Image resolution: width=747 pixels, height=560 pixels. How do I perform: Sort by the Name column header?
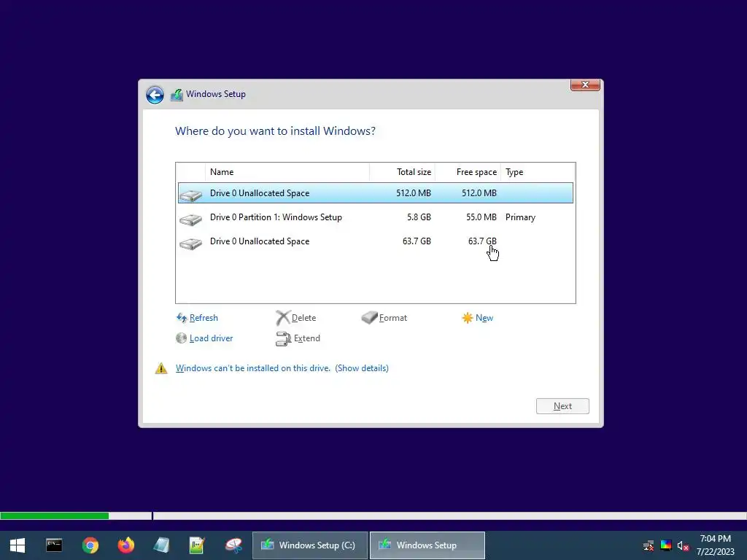pyautogui.click(x=287, y=172)
